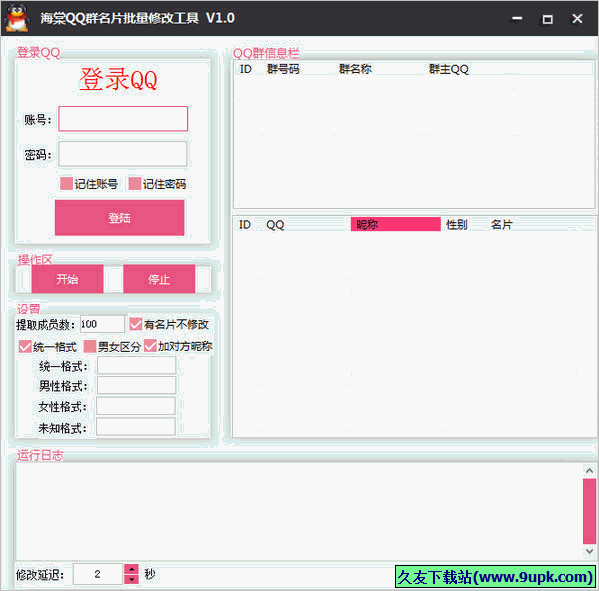Decrease delay with the stepper down arrow
Viewport: 599px width, 591px height.
(131, 579)
